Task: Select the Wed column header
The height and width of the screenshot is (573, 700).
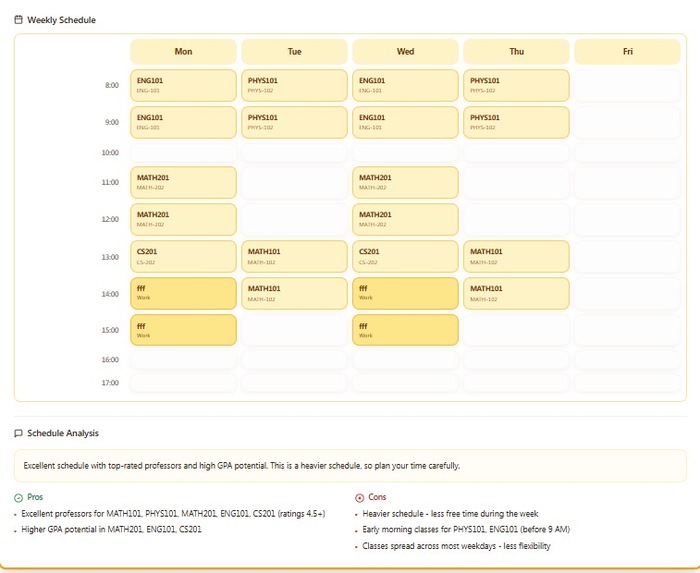Action: tap(405, 51)
